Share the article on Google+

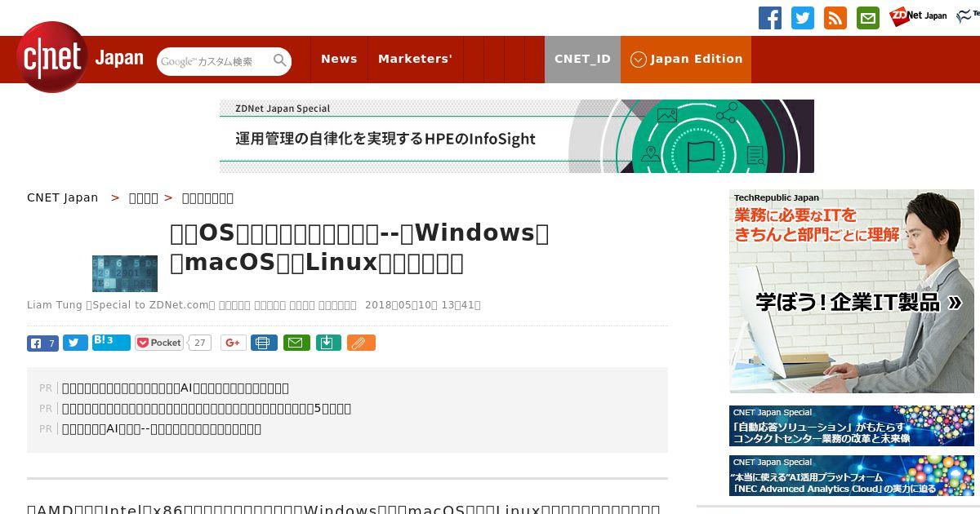click(234, 343)
